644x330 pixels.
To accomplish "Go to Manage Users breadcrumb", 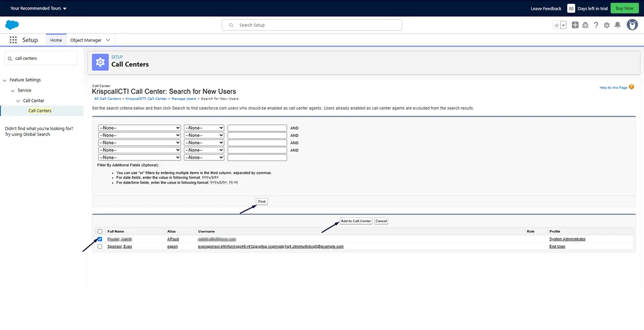I will tap(184, 99).
